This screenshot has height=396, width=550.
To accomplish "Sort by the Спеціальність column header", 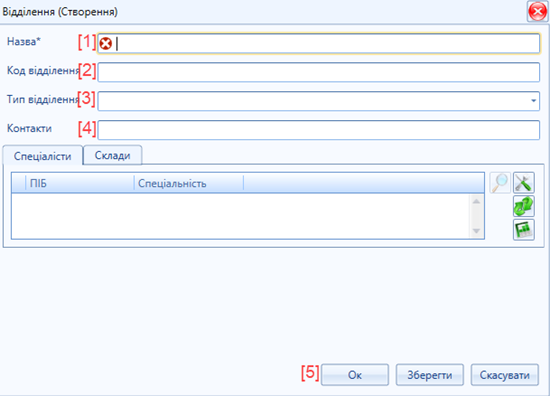I will pyautogui.click(x=189, y=183).
